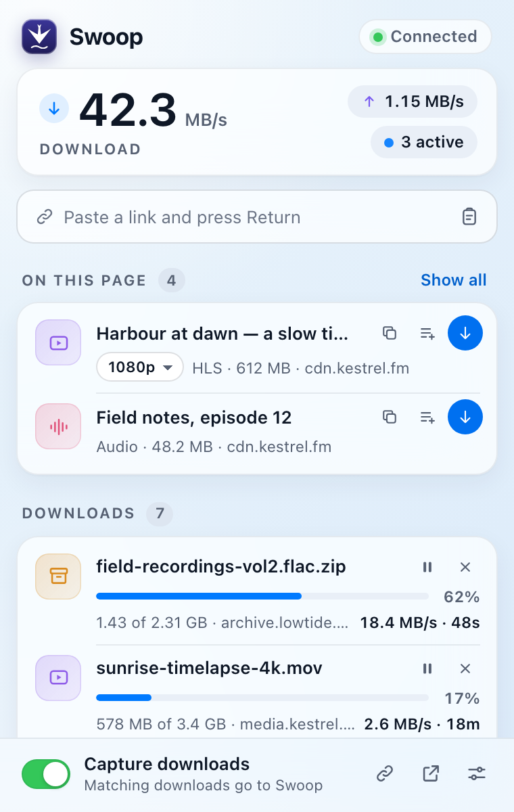Click video icon for sunrise-timelapse-4k.mov
Screen dimensions: 514x812
(58, 677)
